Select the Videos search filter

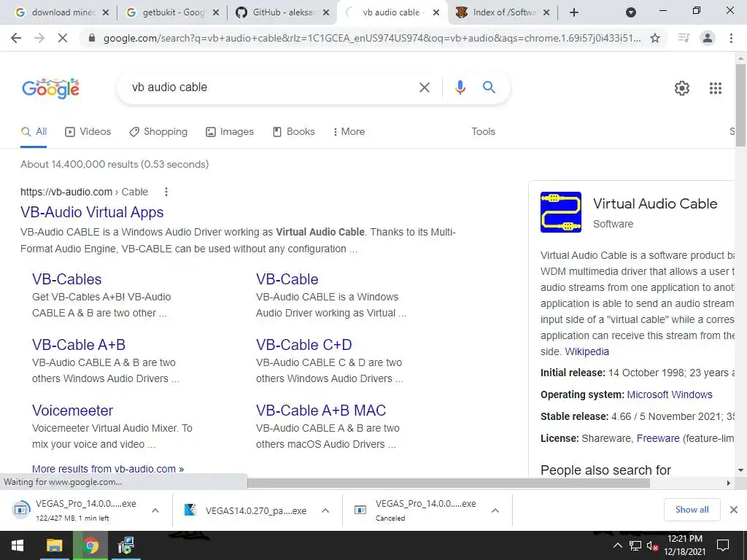(88, 132)
